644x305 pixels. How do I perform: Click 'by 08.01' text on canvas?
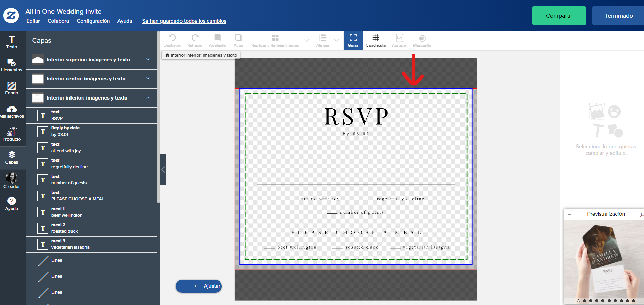pos(356,134)
